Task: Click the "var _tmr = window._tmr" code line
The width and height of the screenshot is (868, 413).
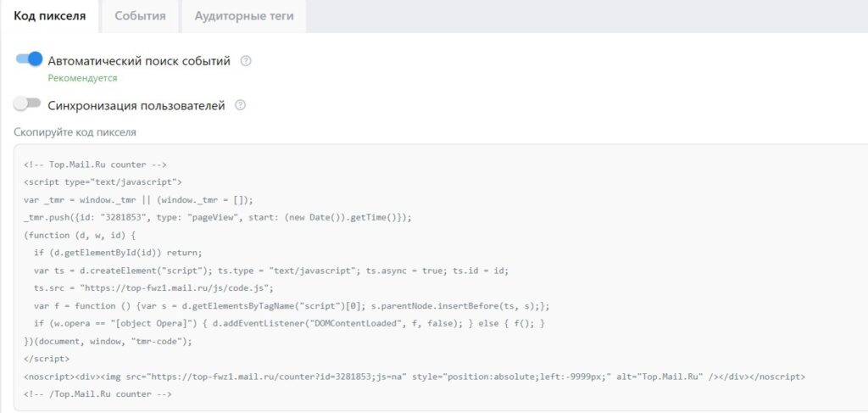Action: tap(138, 199)
